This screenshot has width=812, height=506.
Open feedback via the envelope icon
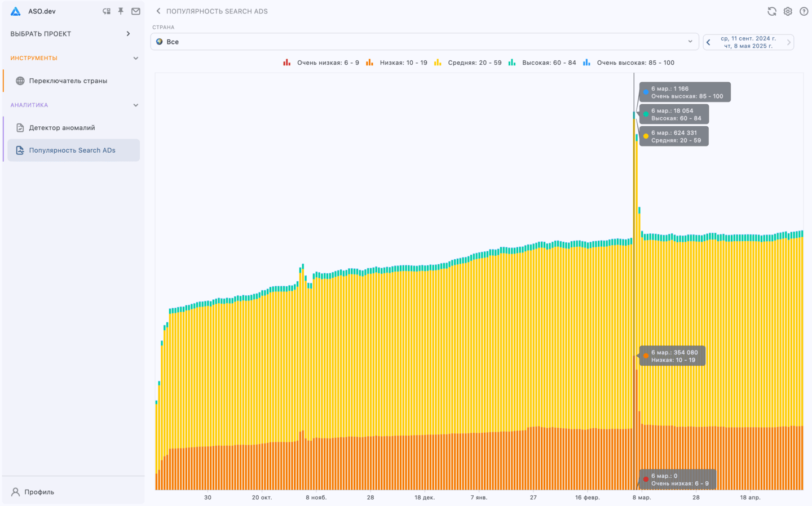coord(135,11)
